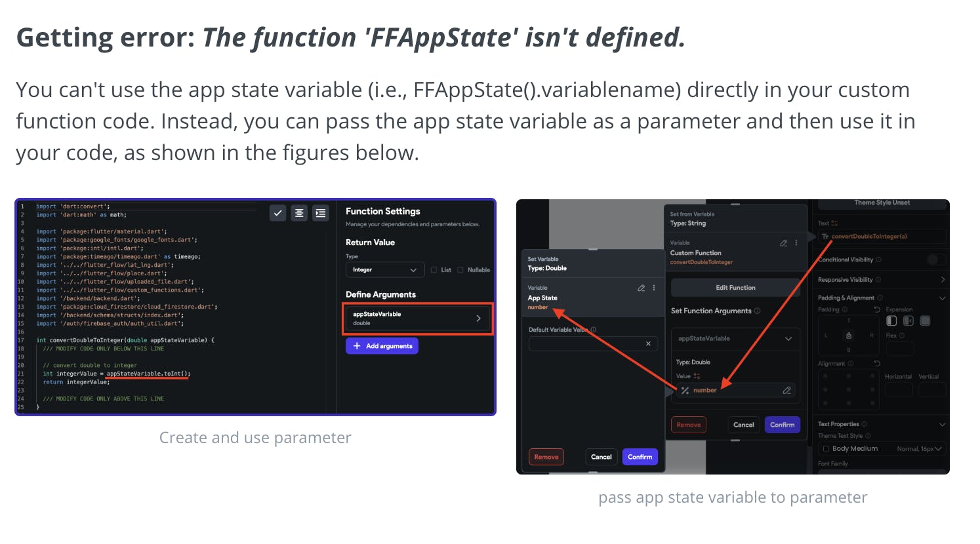Screen dimensions: 980x544
Task: Click pencil edit icon beside Custom Function variable
Action: coord(783,243)
